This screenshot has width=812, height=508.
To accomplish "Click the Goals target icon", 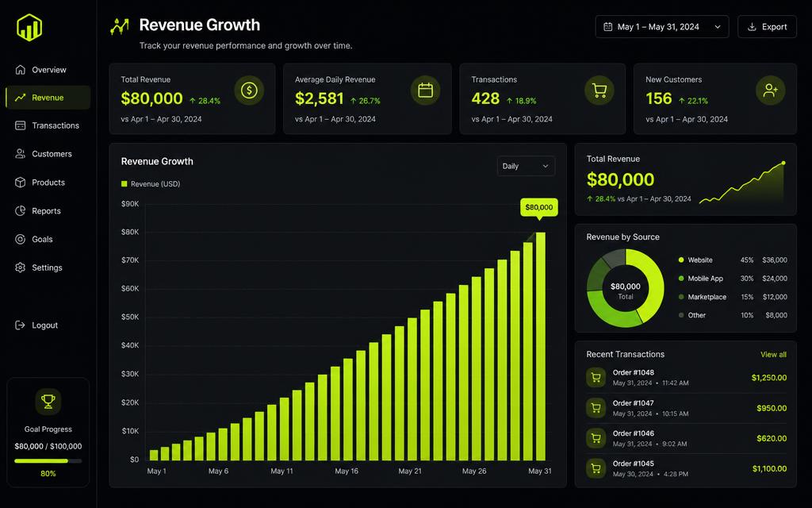I will tap(20, 239).
